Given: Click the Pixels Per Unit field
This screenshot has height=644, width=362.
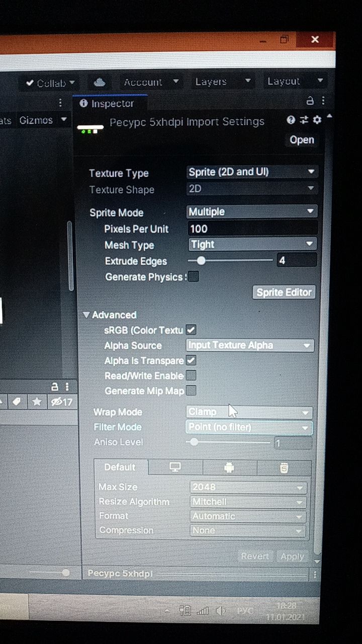Looking at the screenshot, I should tap(252, 228).
